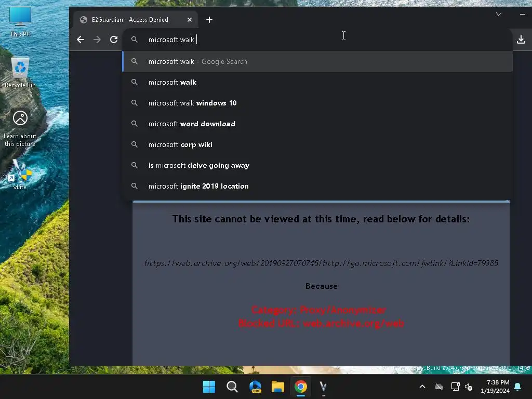Open the notifications bell icon
Image resolution: width=532 pixels, height=399 pixels.
point(518,387)
